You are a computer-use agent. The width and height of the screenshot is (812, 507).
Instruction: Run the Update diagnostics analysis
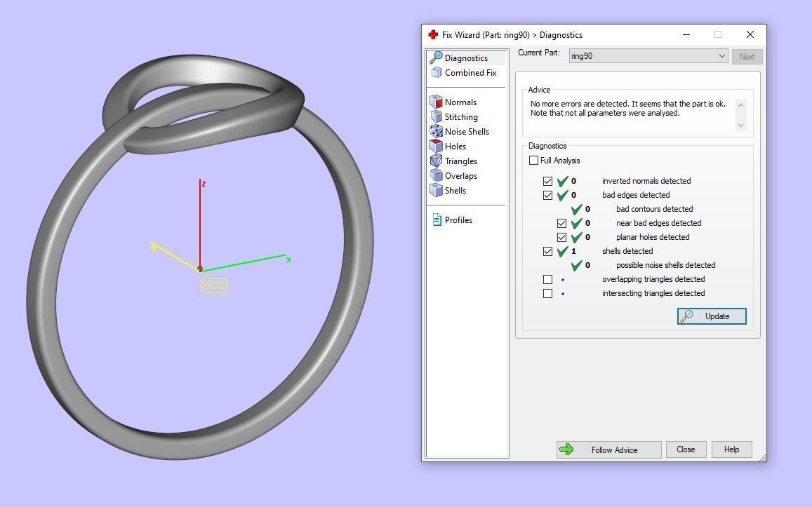(x=711, y=316)
